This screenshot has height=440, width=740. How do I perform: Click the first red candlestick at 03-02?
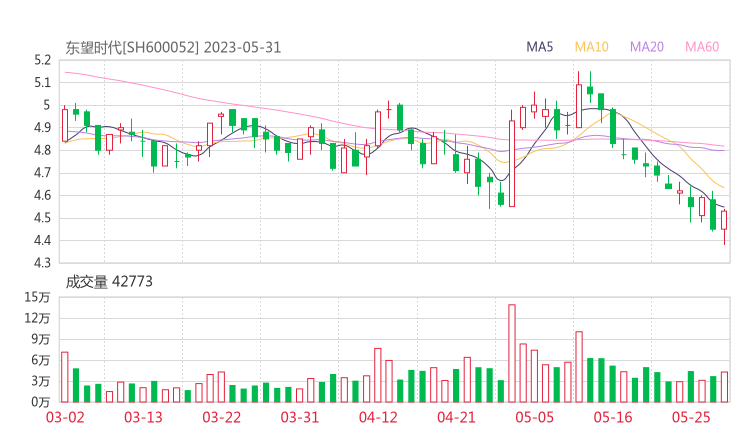coord(65,125)
